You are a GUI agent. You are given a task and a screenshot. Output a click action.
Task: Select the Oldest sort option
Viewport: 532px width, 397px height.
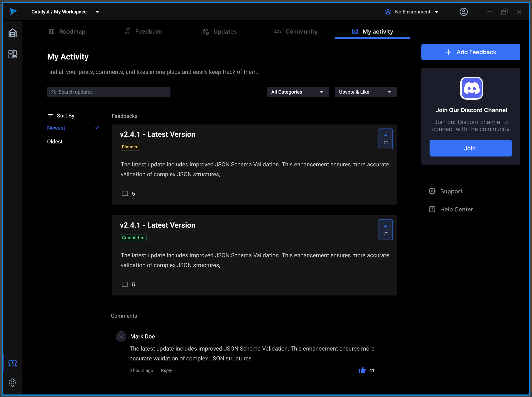[x=55, y=142]
